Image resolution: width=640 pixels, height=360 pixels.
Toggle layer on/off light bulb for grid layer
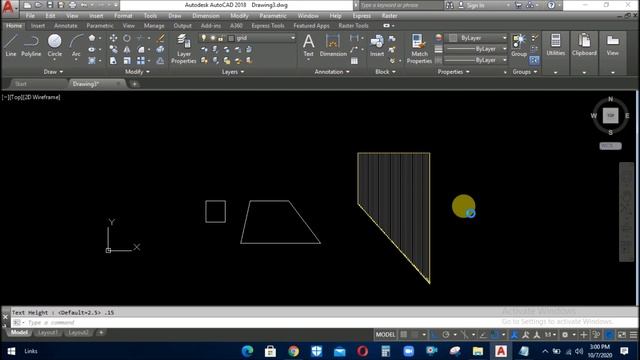click(203, 38)
